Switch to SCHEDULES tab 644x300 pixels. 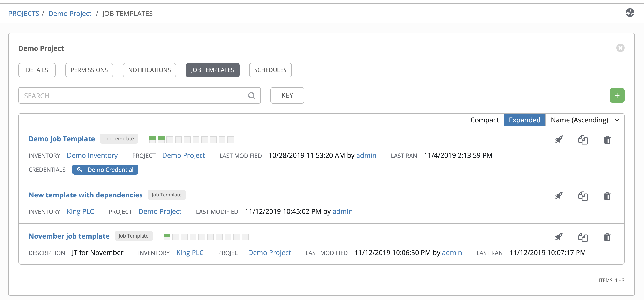coord(270,70)
